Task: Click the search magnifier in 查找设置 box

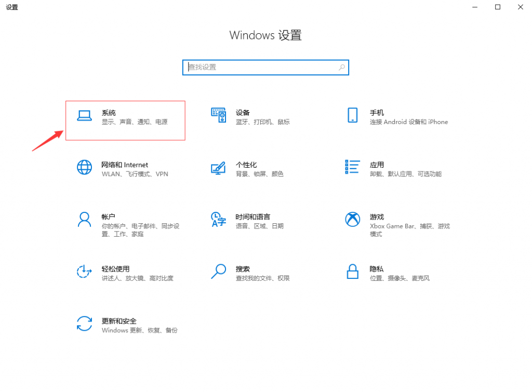Action: click(342, 67)
